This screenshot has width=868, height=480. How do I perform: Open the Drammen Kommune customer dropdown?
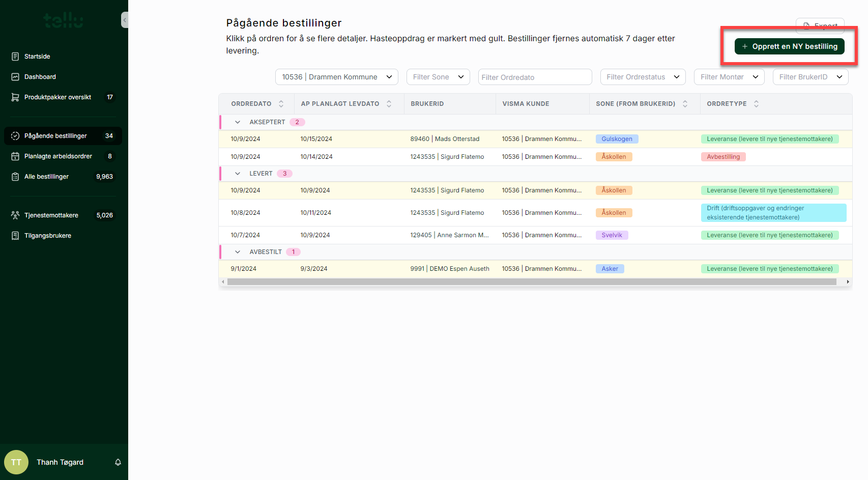click(x=337, y=77)
